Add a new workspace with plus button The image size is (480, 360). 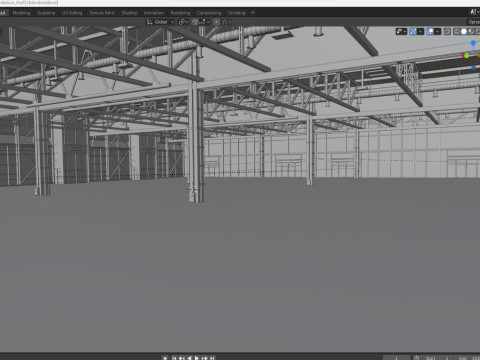click(253, 13)
